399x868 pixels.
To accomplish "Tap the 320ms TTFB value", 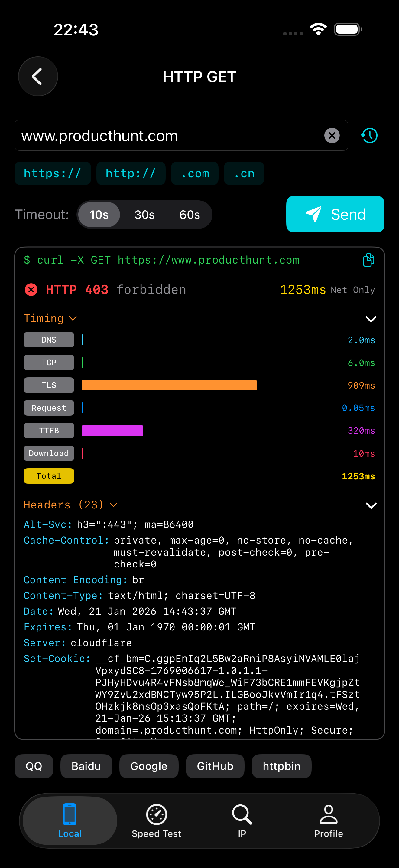I will tap(361, 431).
